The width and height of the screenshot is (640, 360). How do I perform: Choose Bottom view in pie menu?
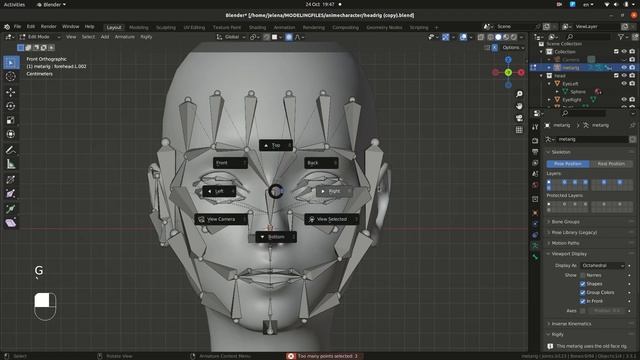pyautogui.click(x=276, y=237)
